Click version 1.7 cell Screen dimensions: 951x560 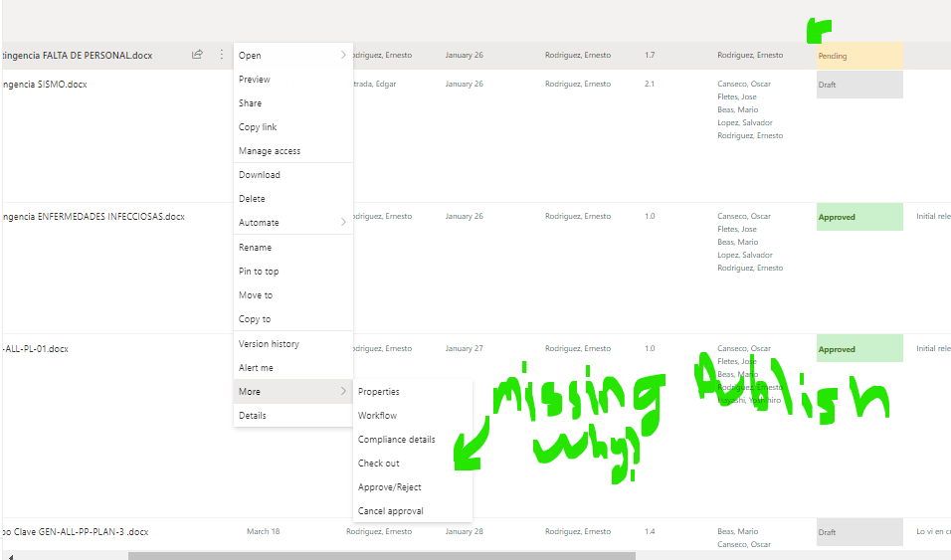[650, 56]
